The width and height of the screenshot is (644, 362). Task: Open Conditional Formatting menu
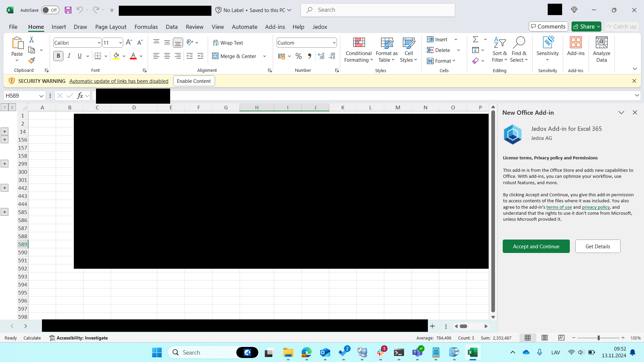358,50
